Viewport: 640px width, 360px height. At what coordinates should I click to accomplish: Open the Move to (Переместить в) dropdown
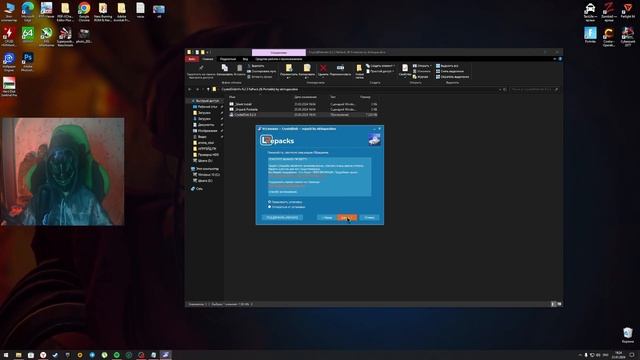(289, 70)
